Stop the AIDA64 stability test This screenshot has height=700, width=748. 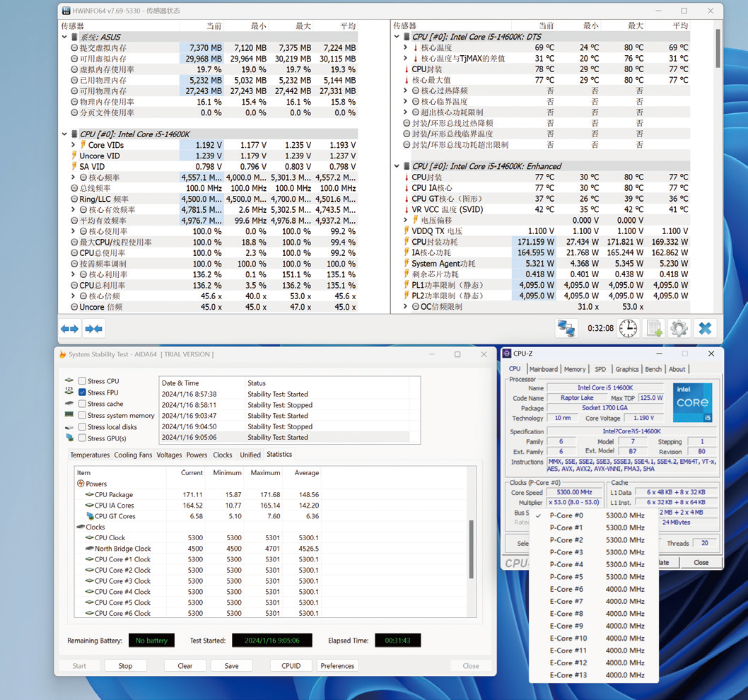tap(125, 665)
